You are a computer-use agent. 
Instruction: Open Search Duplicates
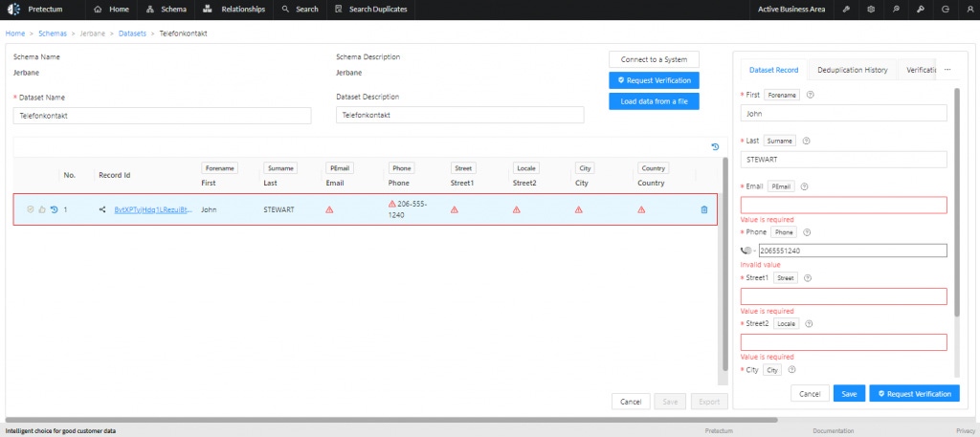pos(371,10)
